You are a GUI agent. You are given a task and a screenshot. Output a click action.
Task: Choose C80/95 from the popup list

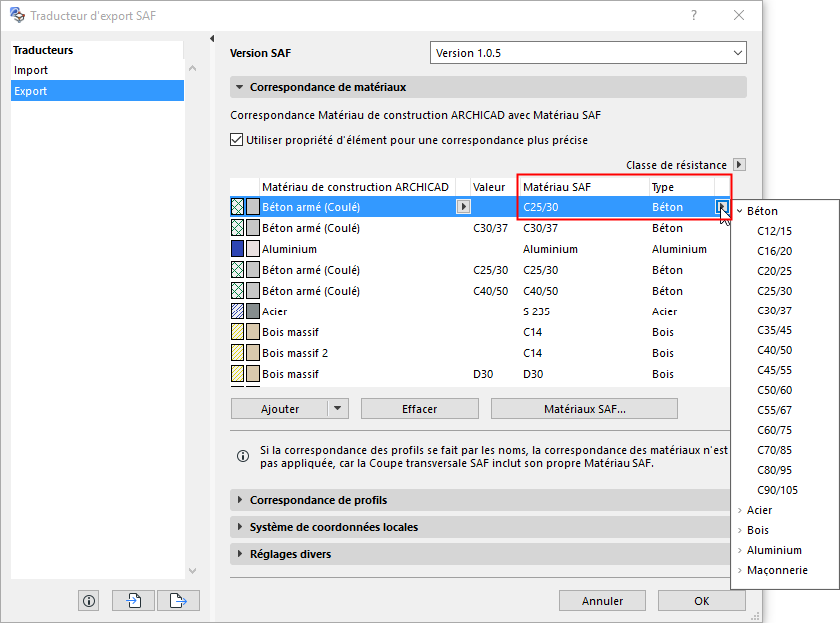[774, 470]
